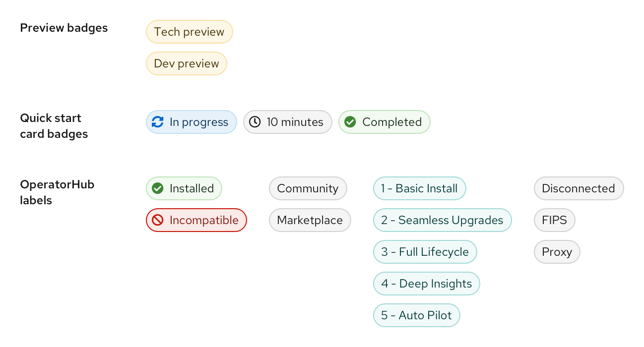Click the OperatorHub labels section heading
The height and width of the screenshot is (347, 644).
57,192
